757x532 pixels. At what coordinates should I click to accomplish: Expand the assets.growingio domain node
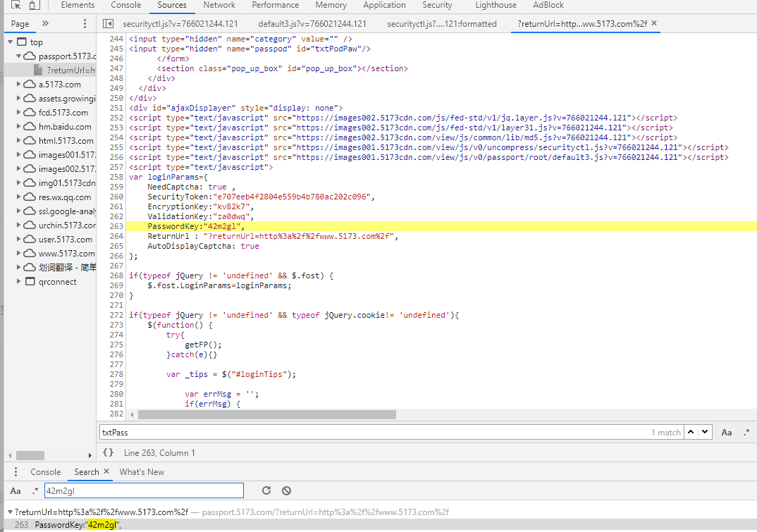(18, 98)
